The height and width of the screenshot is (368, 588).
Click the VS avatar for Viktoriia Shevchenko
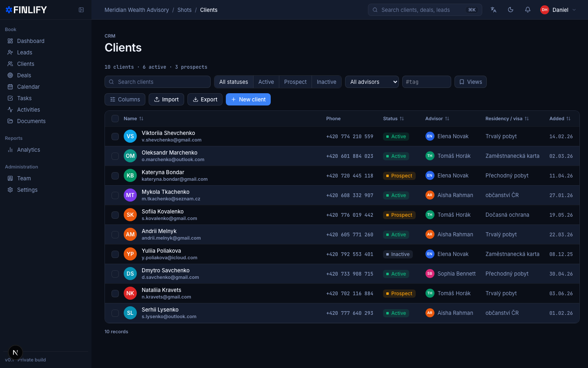pyautogui.click(x=130, y=136)
